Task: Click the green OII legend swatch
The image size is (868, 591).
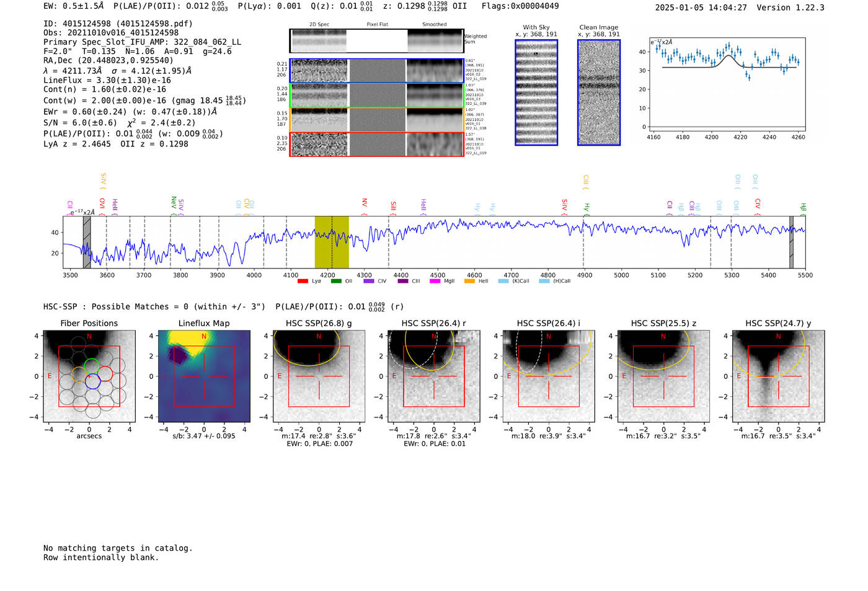Action: [x=336, y=282]
